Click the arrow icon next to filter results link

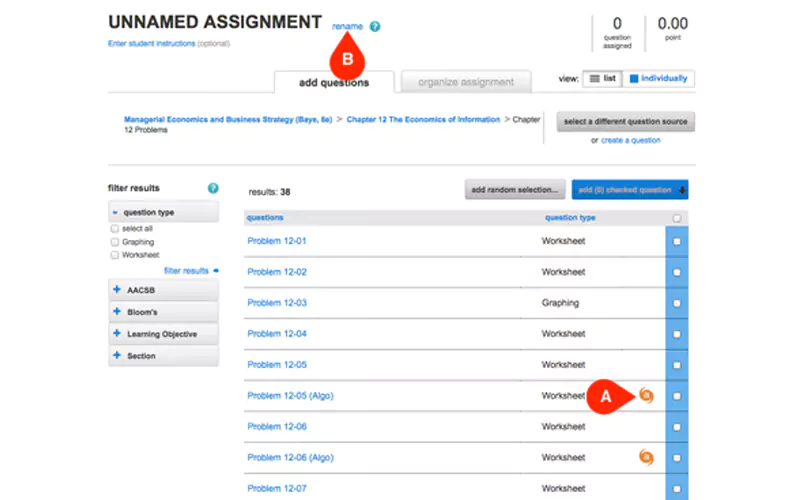(216, 270)
